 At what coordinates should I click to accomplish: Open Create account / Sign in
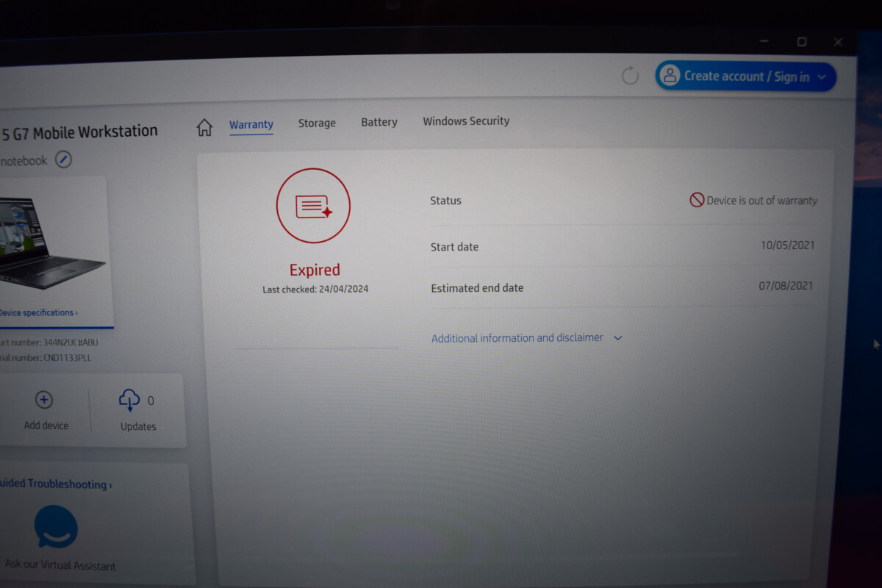tap(745, 76)
